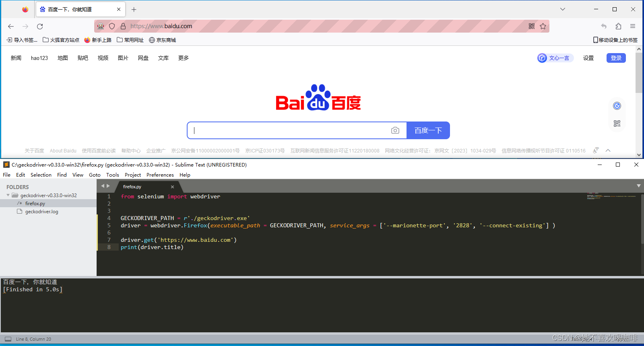Image resolution: width=644 pixels, height=346 pixels.
Task: Click the previous tab arrow in Sublime
Action: click(x=103, y=186)
